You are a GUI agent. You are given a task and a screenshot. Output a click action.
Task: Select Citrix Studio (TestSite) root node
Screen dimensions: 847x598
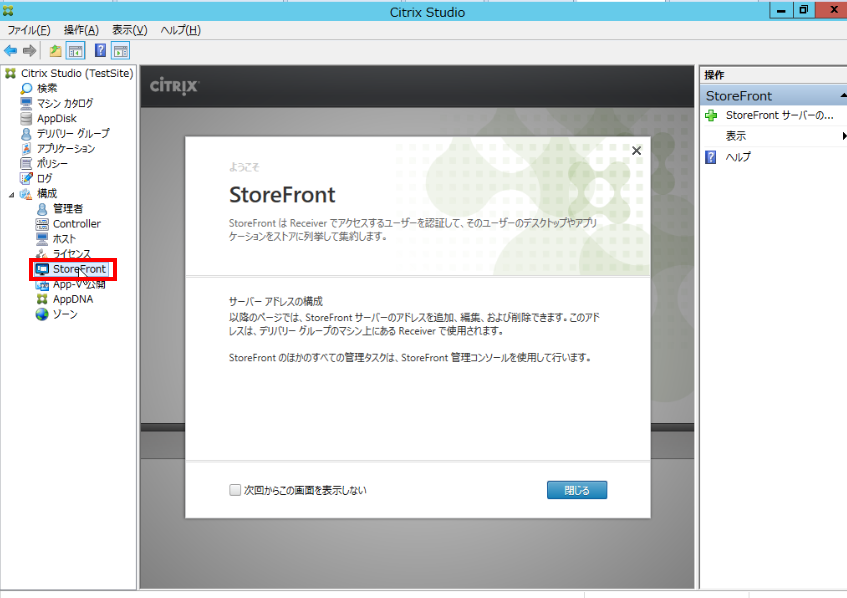77,73
